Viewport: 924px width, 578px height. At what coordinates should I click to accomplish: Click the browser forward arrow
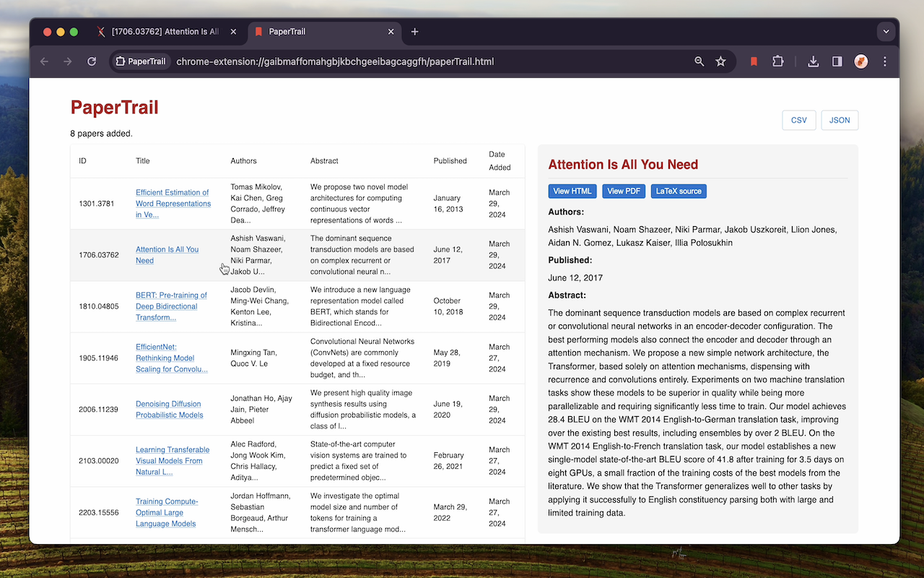tap(68, 61)
